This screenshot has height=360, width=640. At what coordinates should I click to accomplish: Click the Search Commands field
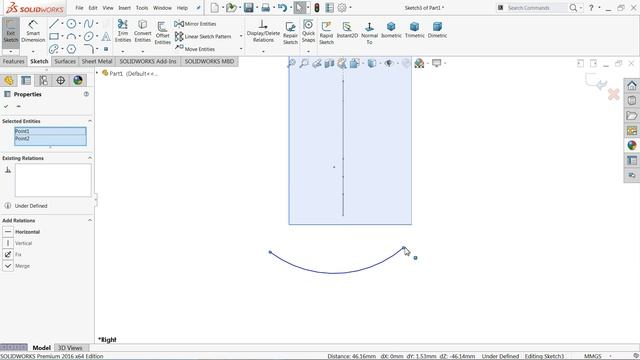pos(536,8)
